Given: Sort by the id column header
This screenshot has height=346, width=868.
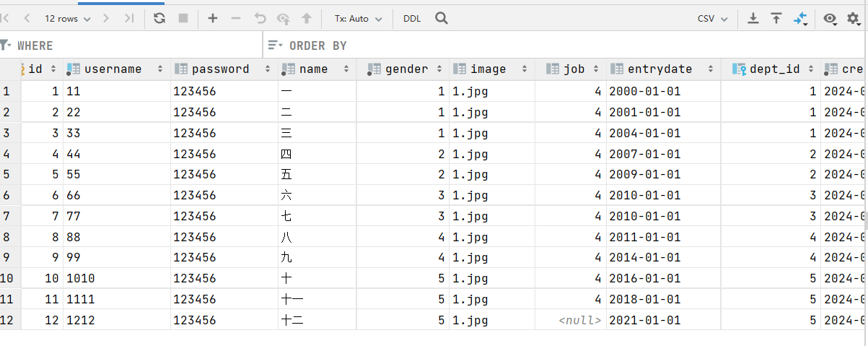Looking at the screenshot, I should [x=42, y=69].
